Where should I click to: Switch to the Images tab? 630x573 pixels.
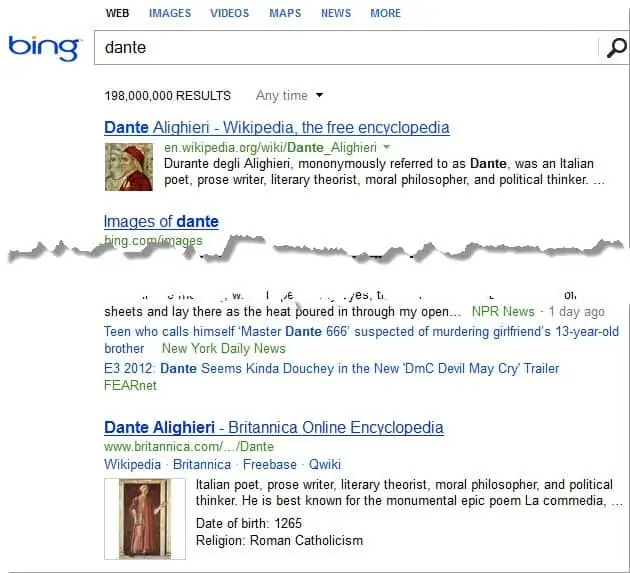pos(170,13)
